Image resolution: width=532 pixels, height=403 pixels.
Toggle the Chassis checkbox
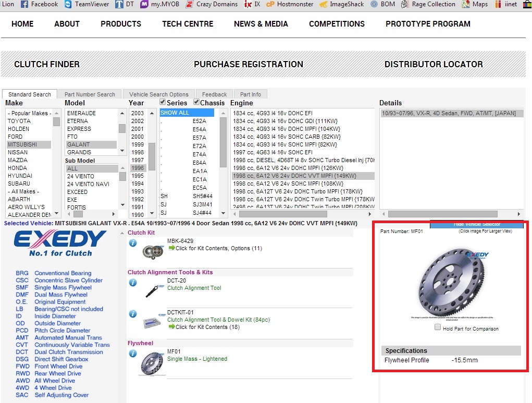tap(196, 102)
